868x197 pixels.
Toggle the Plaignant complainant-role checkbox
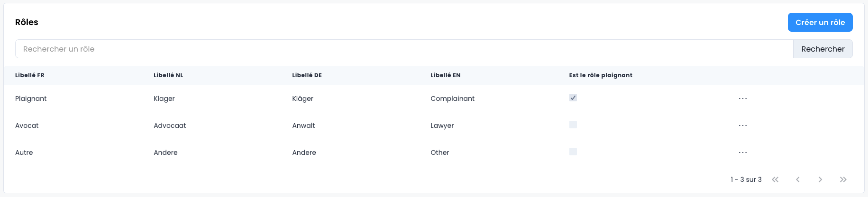pyautogui.click(x=573, y=98)
